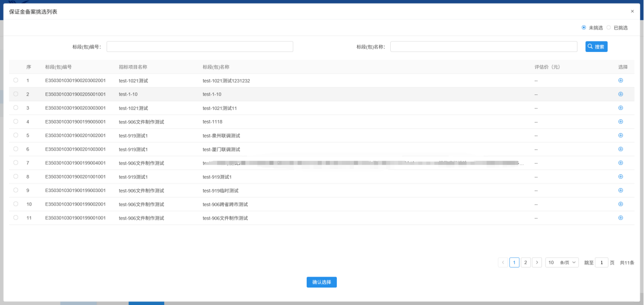Add test-泉州联调测试 via plus icon
This screenshot has height=305, width=644.
620,135
